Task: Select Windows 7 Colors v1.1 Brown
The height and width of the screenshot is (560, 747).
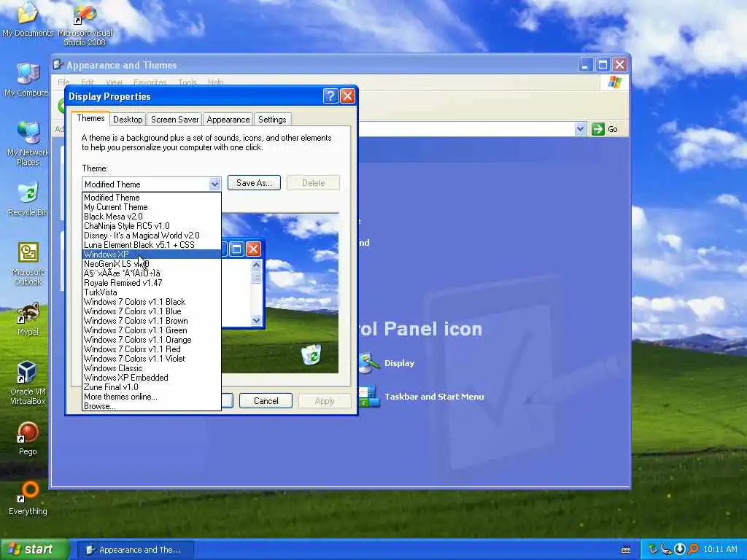Action: tap(152, 321)
